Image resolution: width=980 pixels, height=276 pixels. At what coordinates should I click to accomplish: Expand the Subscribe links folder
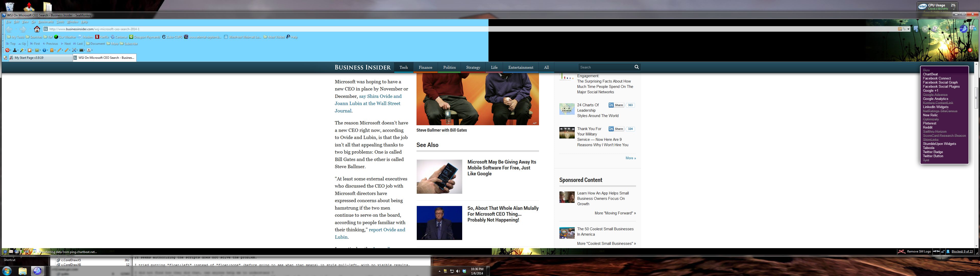(129, 44)
